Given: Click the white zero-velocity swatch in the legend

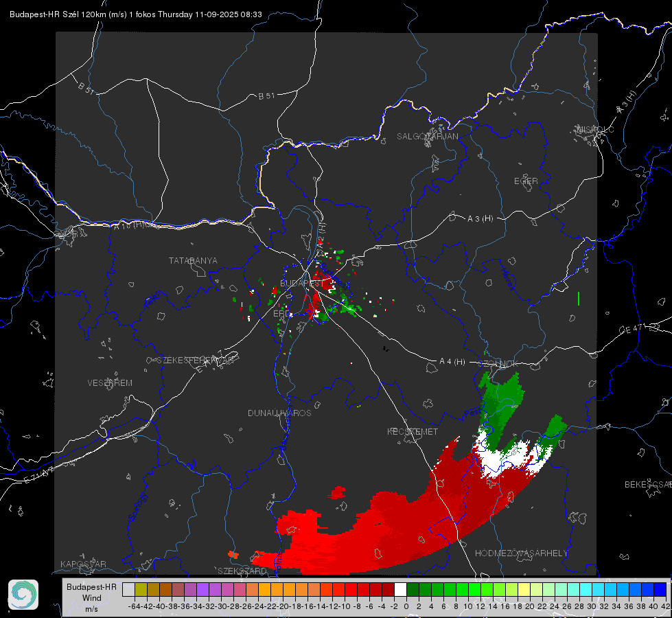Looking at the screenshot, I should point(400,589).
